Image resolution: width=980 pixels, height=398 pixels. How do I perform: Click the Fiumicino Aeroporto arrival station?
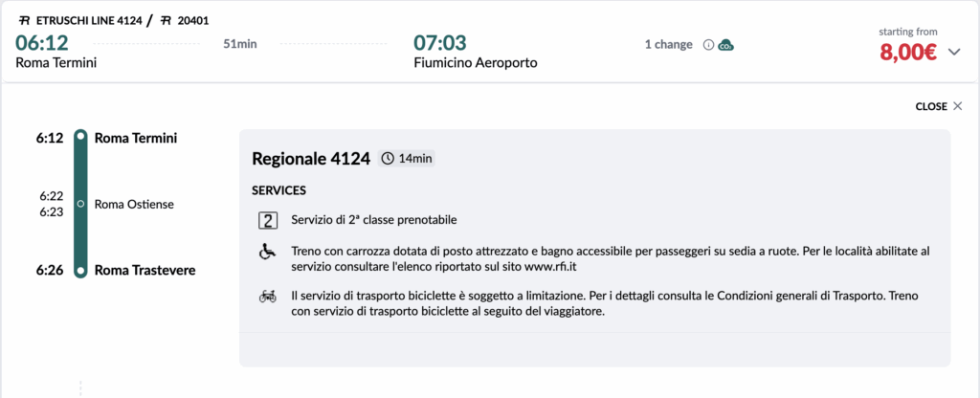click(x=475, y=63)
